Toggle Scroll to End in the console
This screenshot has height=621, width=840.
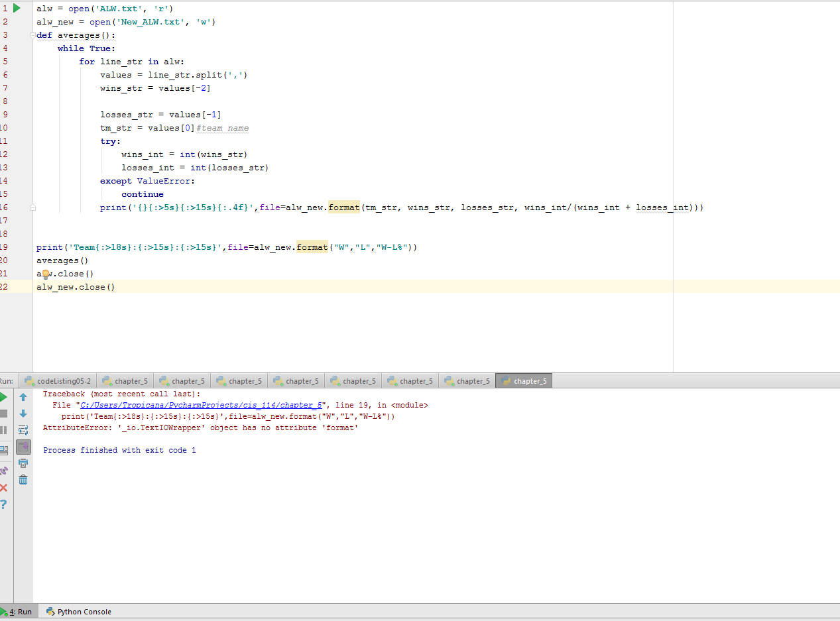(x=23, y=447)
